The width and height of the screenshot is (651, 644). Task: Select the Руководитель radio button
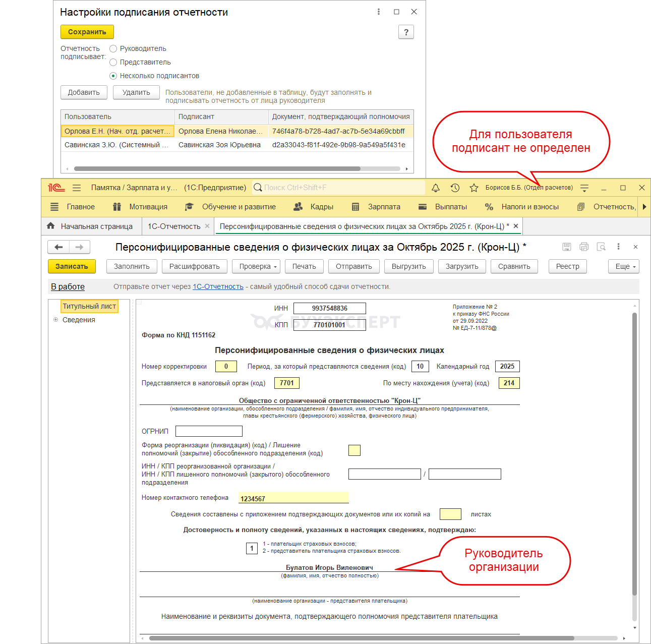113,48
